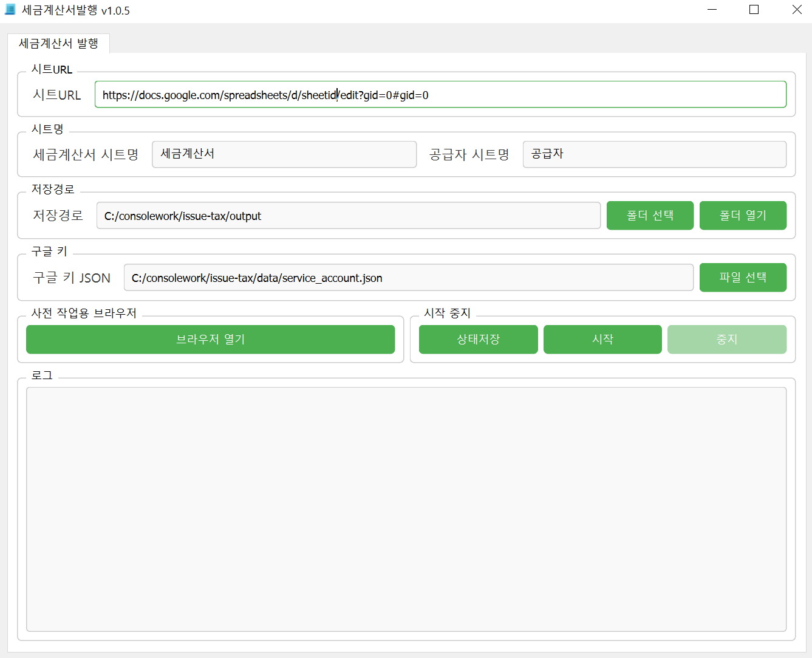Click the 구글 키 JSON path field
This screenshot has width=812, height=658.
408,278
